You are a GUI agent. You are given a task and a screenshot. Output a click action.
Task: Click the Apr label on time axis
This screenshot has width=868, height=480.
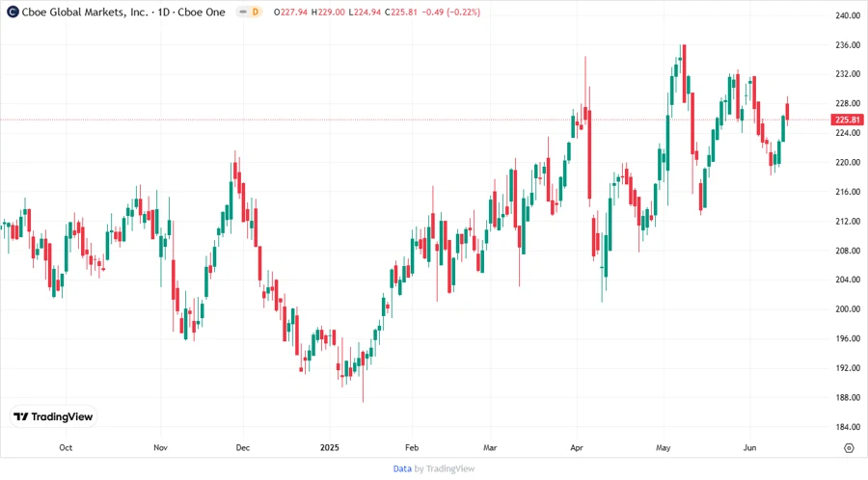(x=577, y=447)
